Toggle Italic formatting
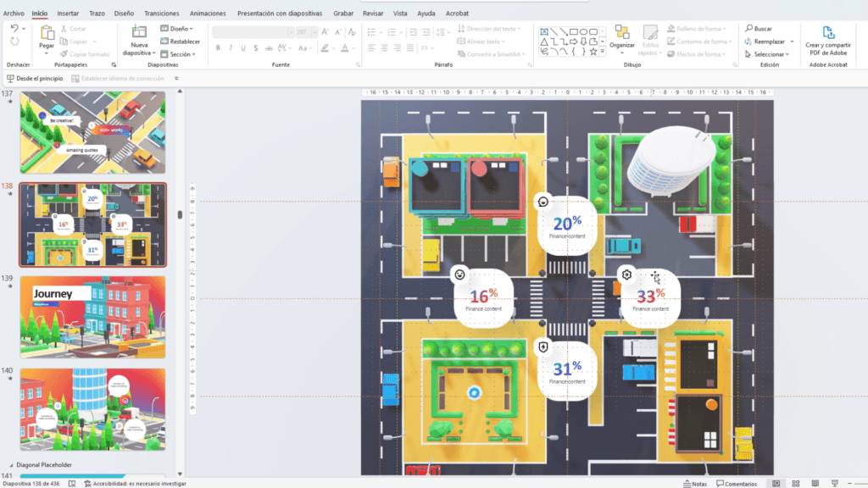The width and height of the screenshot is (868, 488). point(231,48)
